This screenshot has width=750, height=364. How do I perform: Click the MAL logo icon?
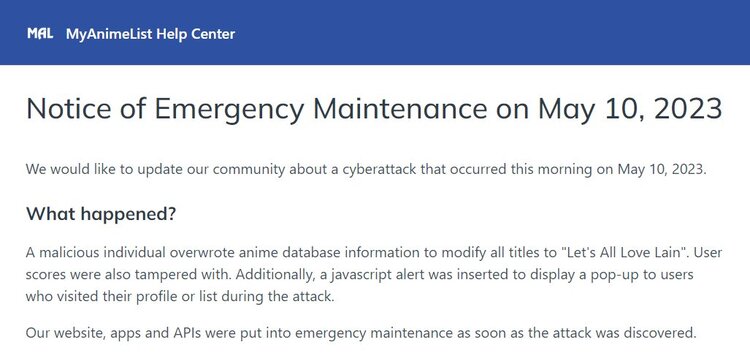click(x=40, y=34)
